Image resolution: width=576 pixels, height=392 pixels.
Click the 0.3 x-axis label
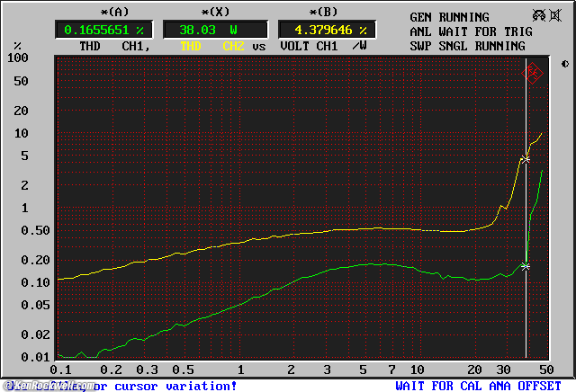coord(148,370)
